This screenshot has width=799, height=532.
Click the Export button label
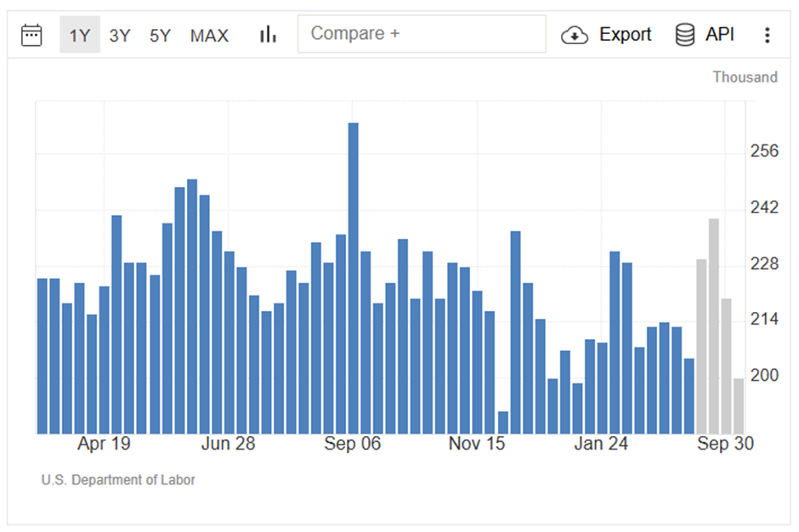click(625, 34)
